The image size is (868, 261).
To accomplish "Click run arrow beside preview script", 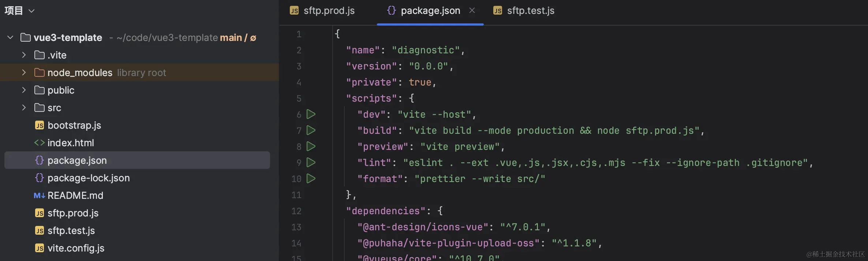I will coord(311,146).
